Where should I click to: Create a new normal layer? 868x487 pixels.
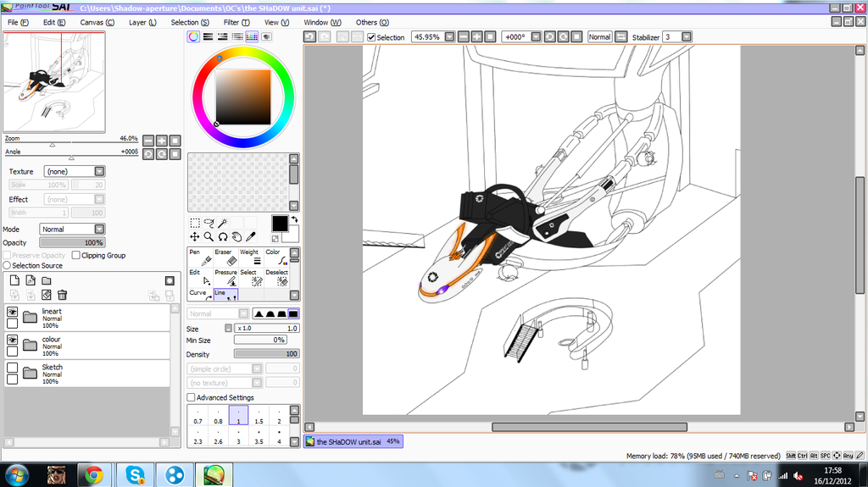[14, 280]
